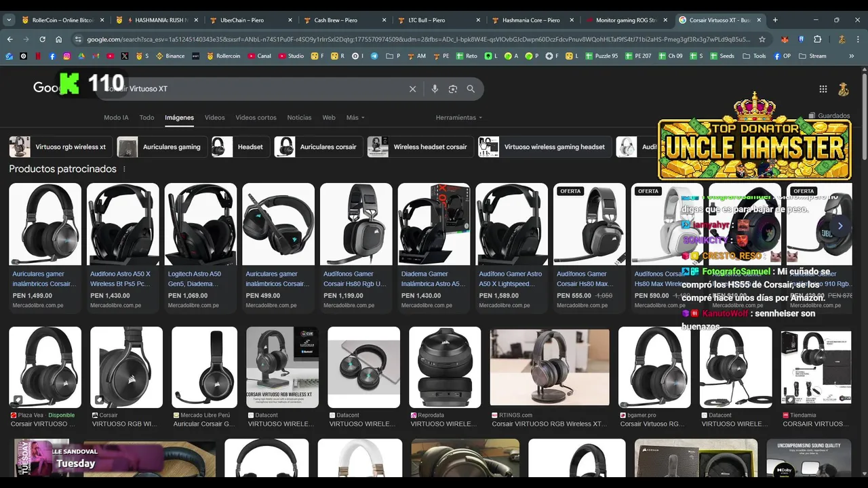The height and width of the screenshot is (488, 868).
Task: Open the bgamer.pro Corsair Virtuoso result
Action: 654,378
